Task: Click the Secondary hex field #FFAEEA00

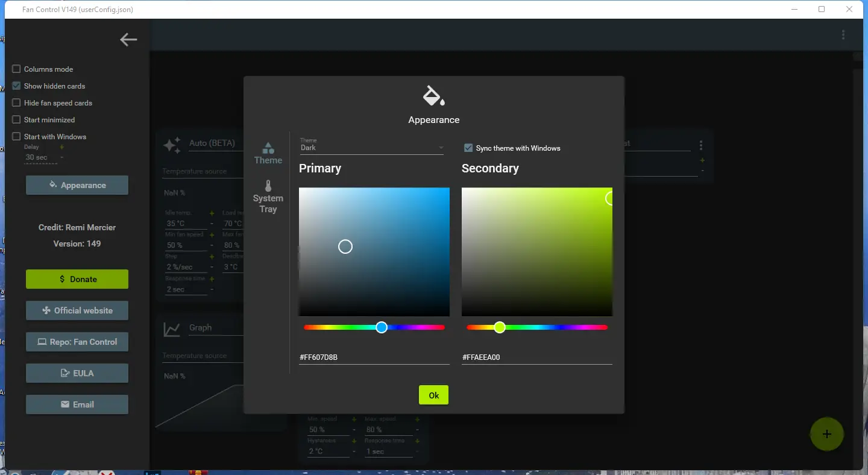Action: (537, 357)
